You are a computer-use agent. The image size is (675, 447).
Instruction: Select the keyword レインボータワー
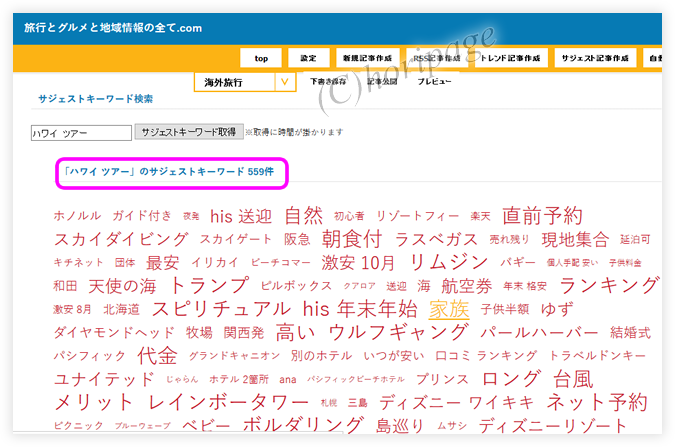228,402
